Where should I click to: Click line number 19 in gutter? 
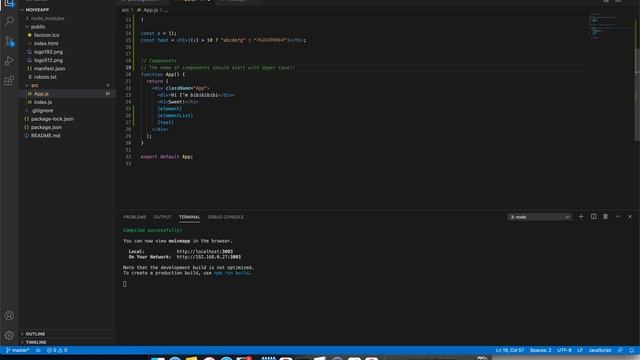[128, 67]
